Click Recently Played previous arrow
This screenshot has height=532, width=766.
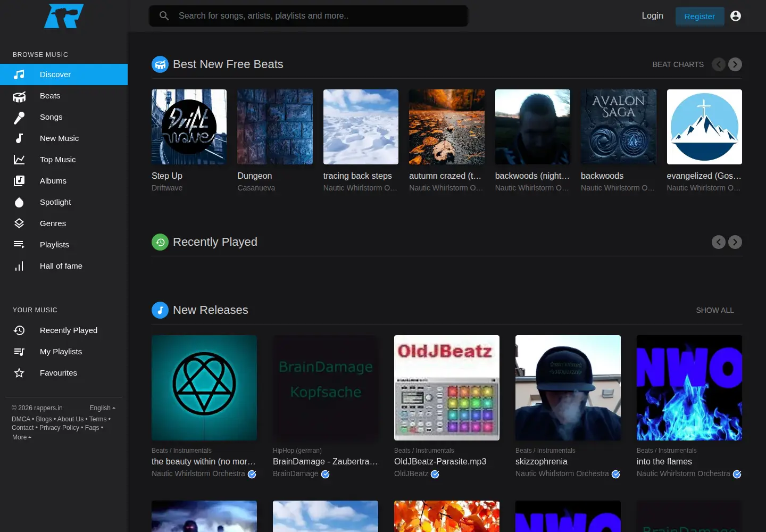719,242
